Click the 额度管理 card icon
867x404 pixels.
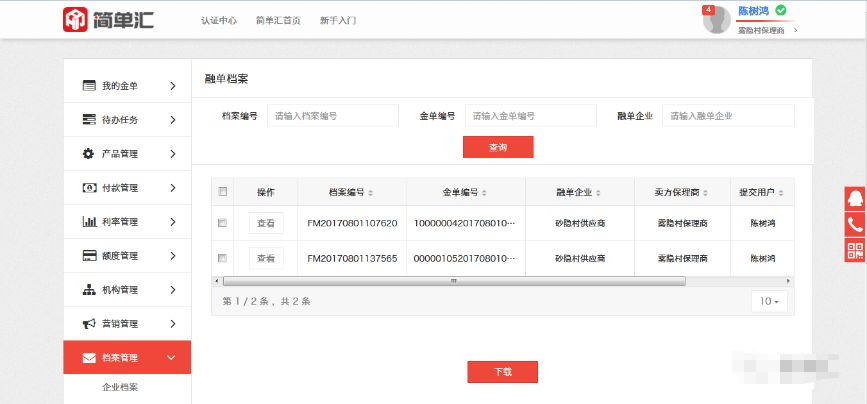(89, 256)
